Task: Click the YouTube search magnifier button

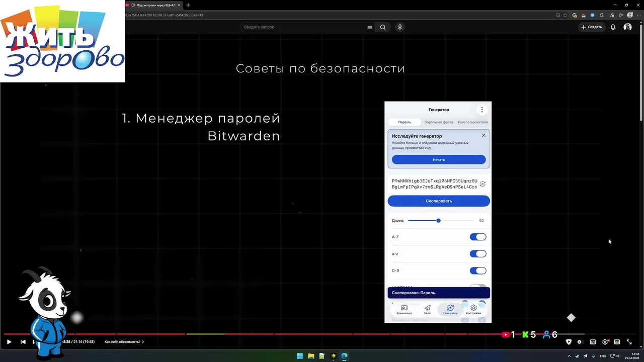Action: (x=383, y=27)
